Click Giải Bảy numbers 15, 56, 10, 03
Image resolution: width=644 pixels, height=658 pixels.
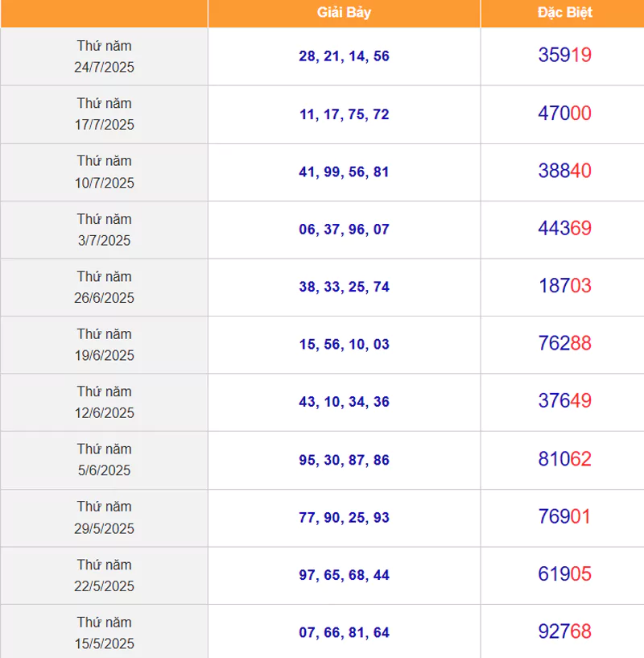344,345
